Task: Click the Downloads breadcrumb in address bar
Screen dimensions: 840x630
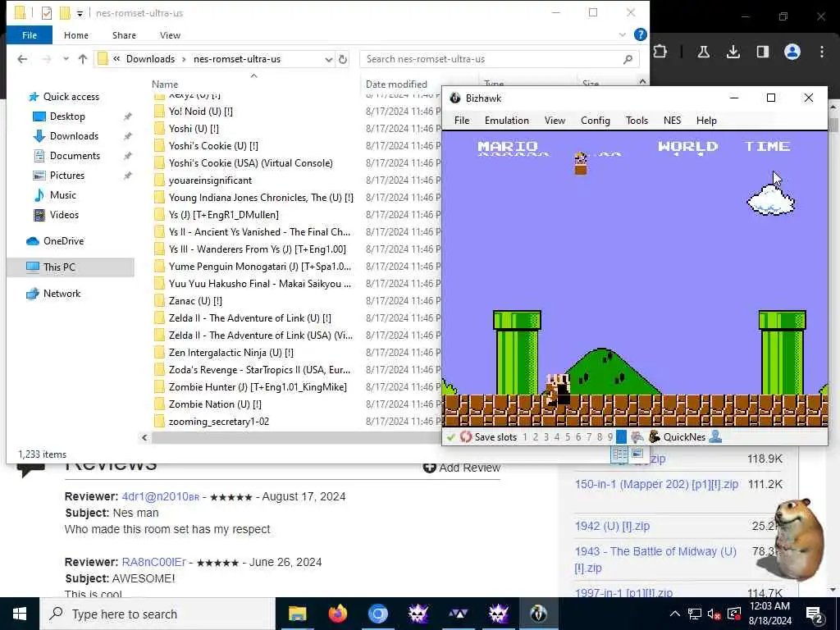Action: 151,59
